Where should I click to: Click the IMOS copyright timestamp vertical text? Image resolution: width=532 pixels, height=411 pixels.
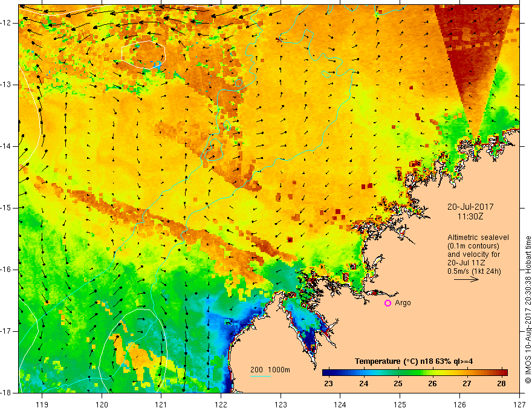point(528,309)
